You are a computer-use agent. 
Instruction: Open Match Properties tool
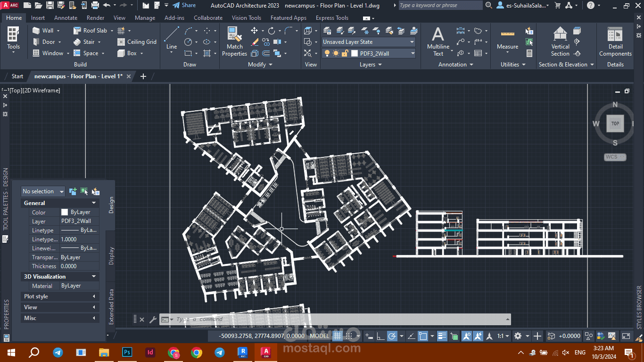click(234, 41)
